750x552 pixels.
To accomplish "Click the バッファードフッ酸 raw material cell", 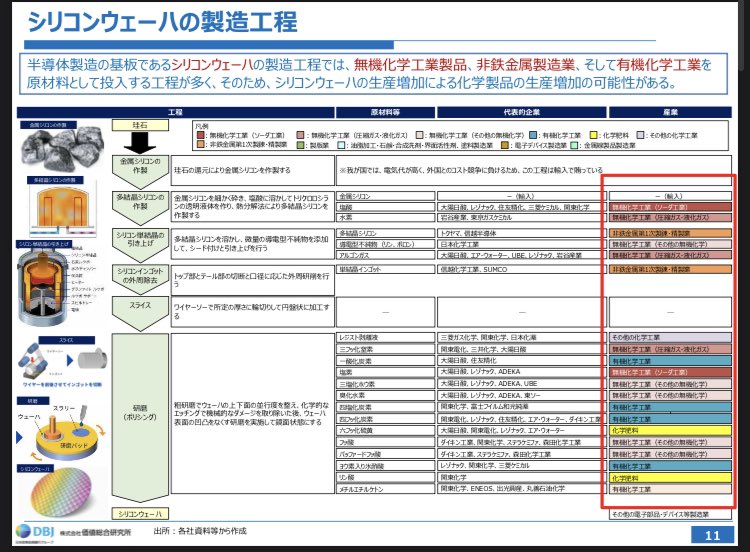I will coord(386,454).
